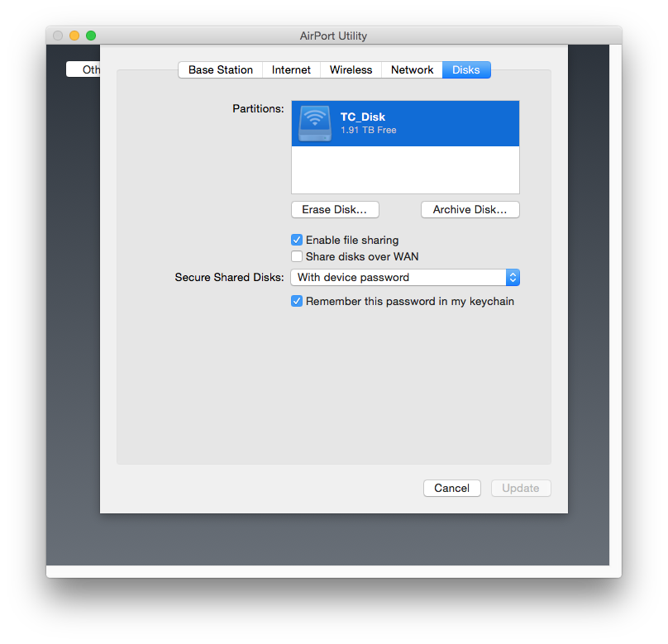668x644 pixels.
Task: Click the empty Partitions list area
Action: tap(405, 169)
